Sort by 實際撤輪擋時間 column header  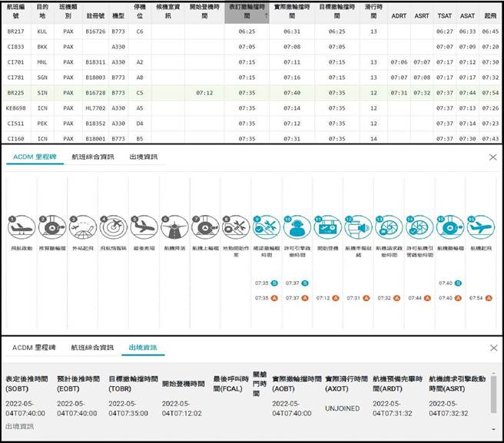pos(291,13)
